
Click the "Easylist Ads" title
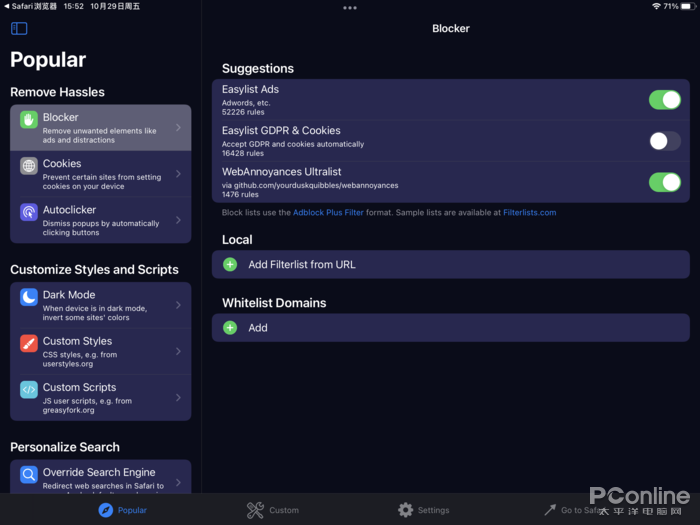[x=250, y=89]
